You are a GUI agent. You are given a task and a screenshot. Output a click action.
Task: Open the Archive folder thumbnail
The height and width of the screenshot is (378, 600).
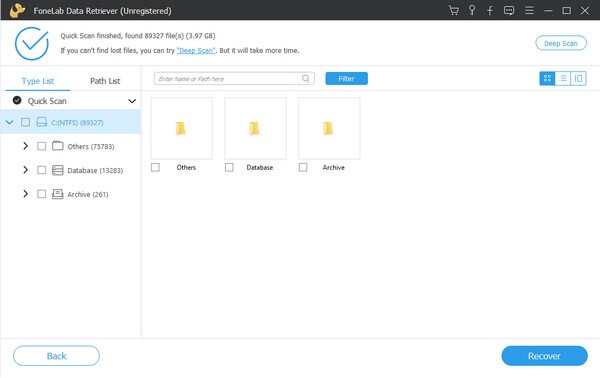329,128
